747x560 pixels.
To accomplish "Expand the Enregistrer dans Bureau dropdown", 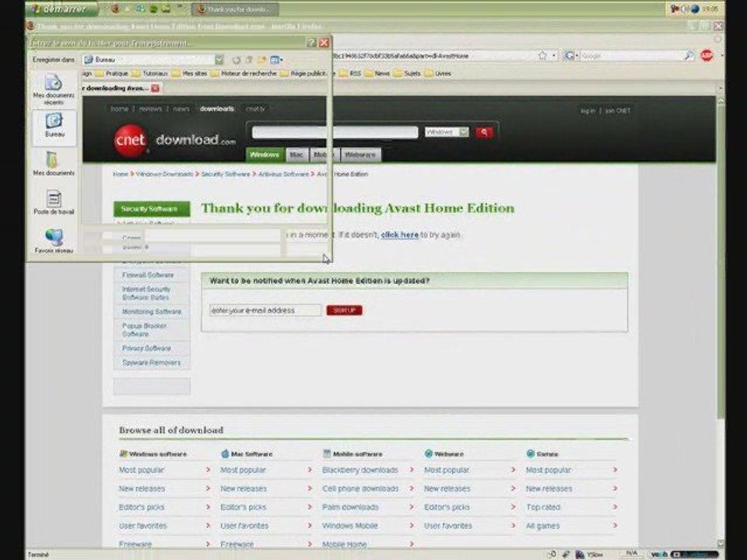I will [x=219, y=60].
